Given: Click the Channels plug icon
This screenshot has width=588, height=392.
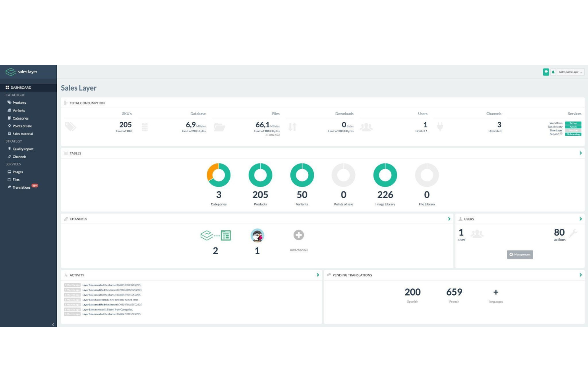Looking at the screenshot, I should click(x=440, y=127).
